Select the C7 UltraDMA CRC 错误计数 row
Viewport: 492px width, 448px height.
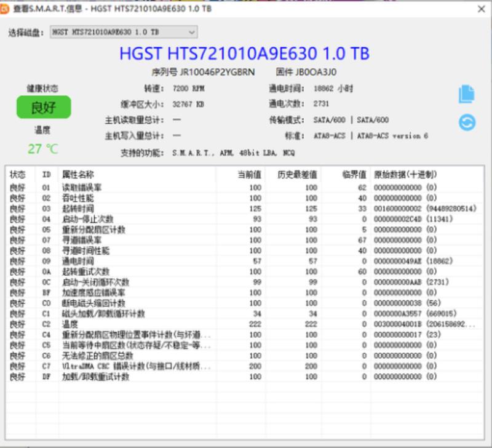[x=244, y=366]
